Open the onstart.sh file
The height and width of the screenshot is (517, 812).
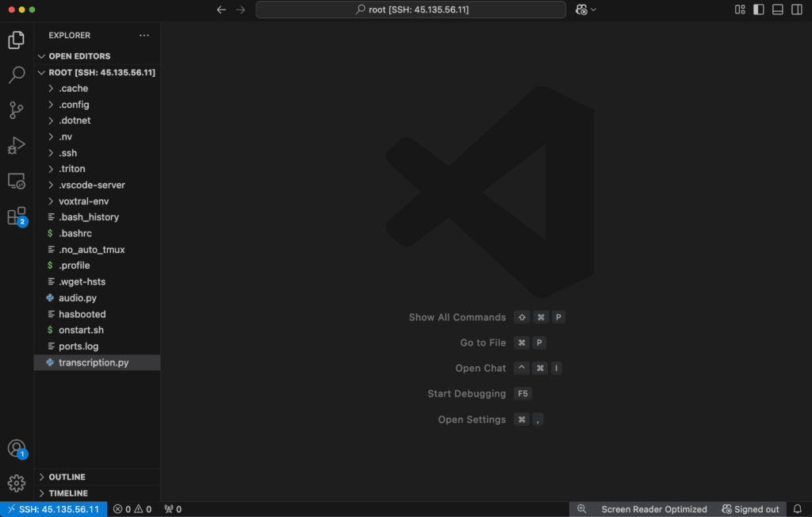tap(97, 330)
